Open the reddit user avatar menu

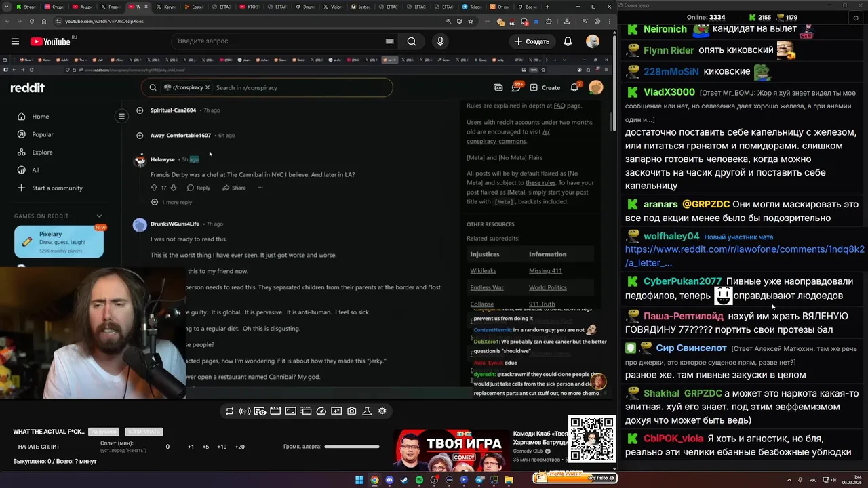click(596, 87)
